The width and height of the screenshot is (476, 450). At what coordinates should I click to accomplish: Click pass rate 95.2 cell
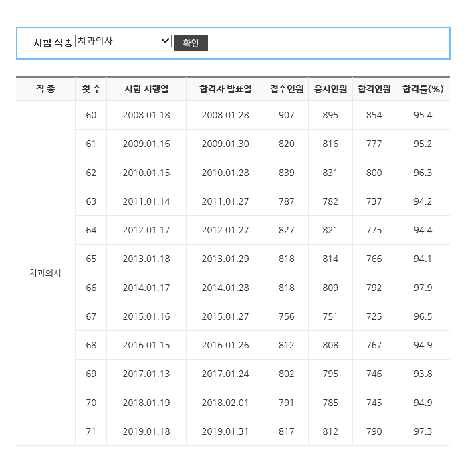click(x=423, y=144)
